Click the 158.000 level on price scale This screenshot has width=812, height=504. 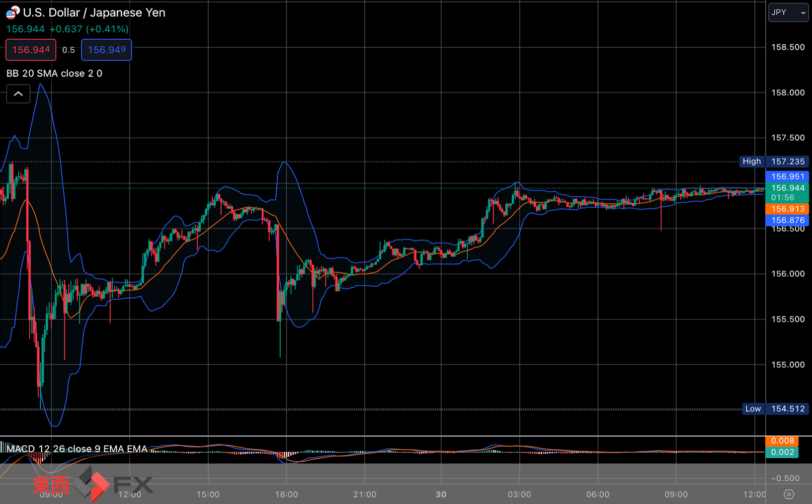(x=788, y=93)
